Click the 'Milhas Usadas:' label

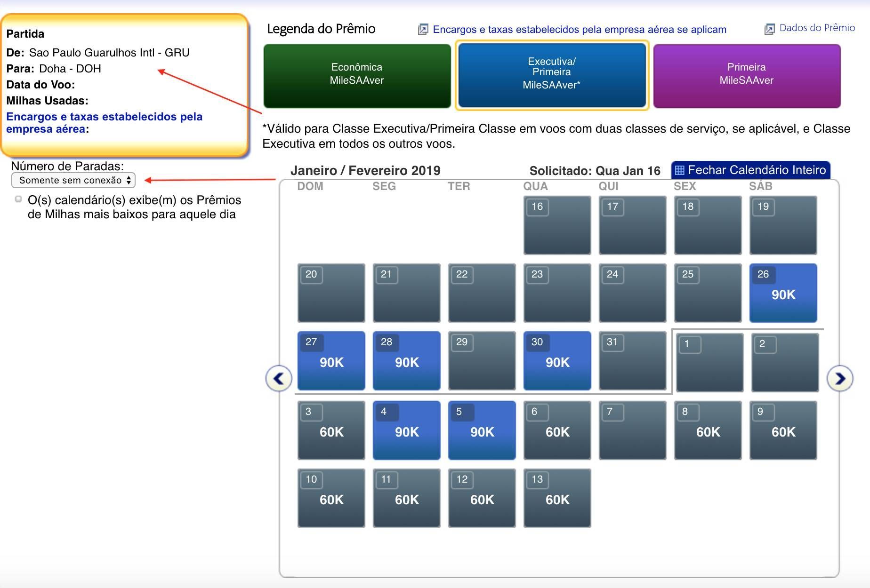click(47, 101)
